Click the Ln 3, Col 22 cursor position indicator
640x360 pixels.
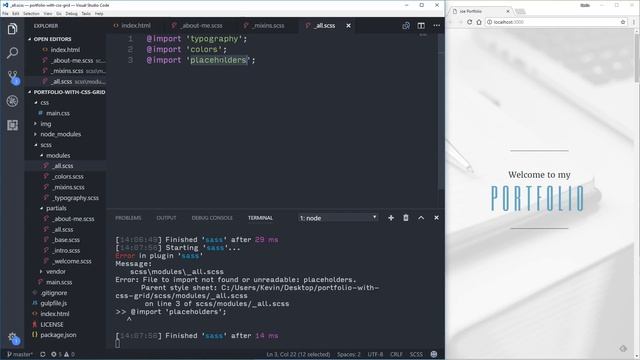pos(298,354)
